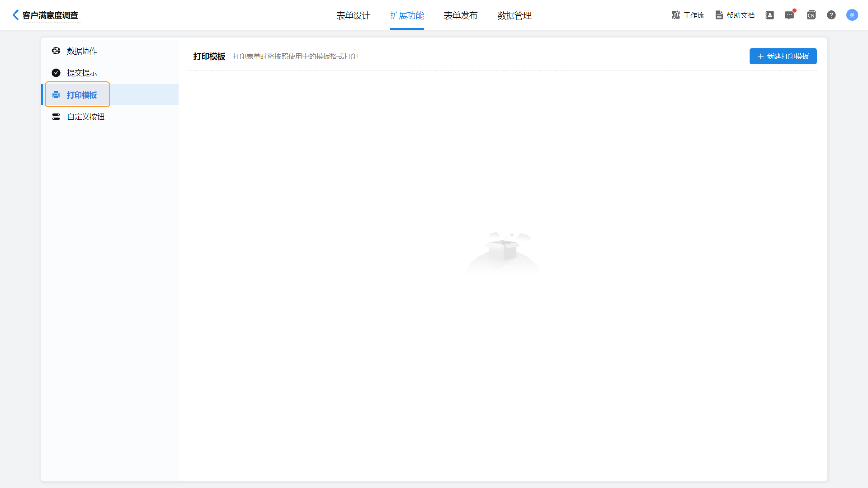Click the 打印模板 printer icon
The width and height of the screenshot is (868, 488).
pos(56,95)
